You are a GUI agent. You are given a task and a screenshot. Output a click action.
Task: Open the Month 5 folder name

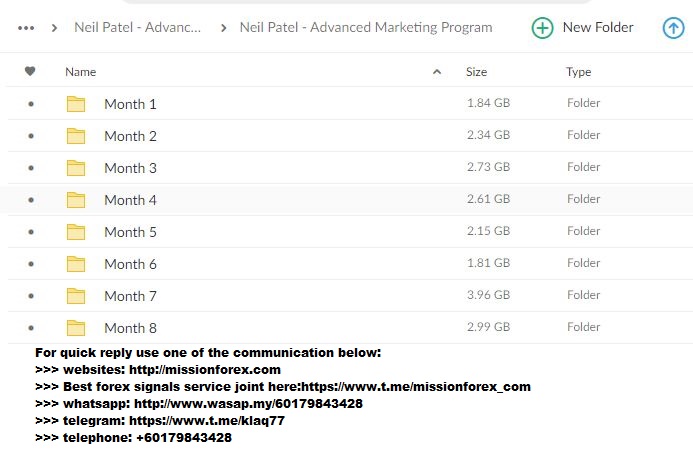[130, 232]
